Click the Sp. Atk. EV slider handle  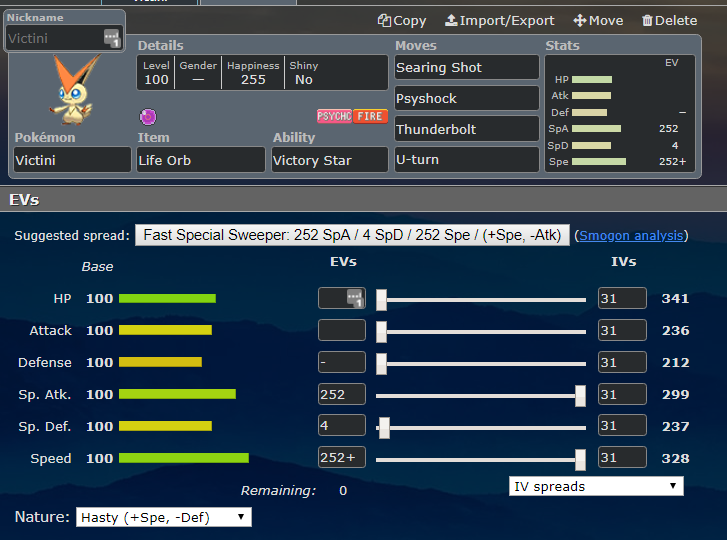click(x=580, y=395)
